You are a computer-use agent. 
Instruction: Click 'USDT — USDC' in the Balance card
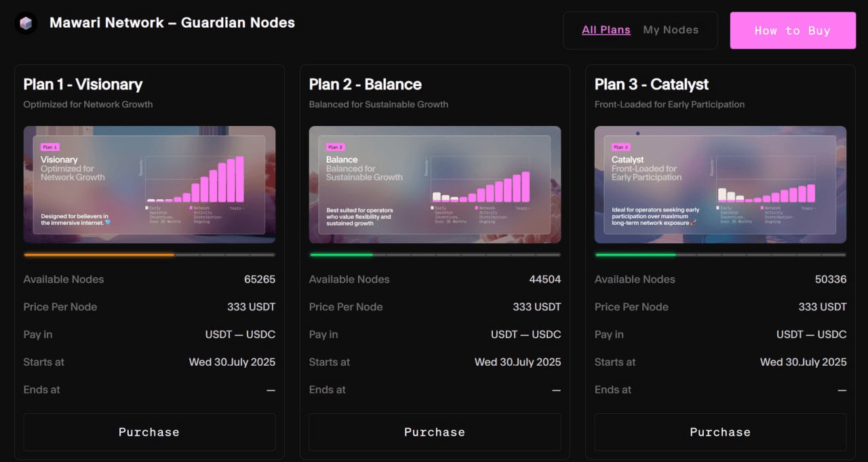526,334
